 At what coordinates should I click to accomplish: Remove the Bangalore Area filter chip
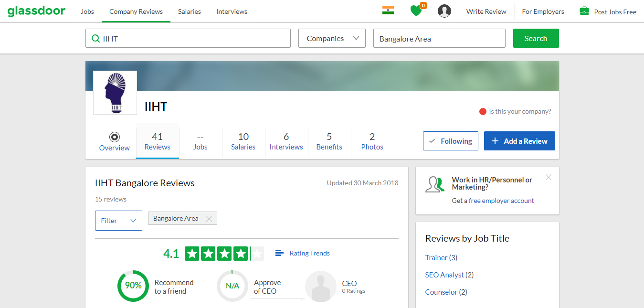coord(209,218)
